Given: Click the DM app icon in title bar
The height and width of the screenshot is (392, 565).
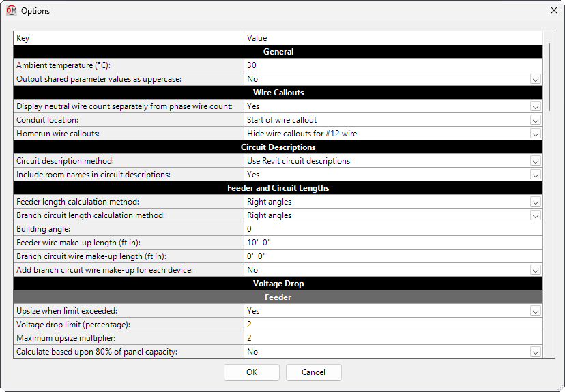Looking at the screenshot, I should pos(11,11).
